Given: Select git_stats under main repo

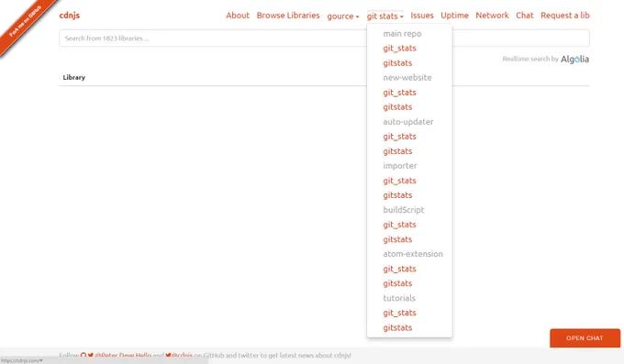Looking at the screenshot, I should pyautogui.click(x=399, y=49).
